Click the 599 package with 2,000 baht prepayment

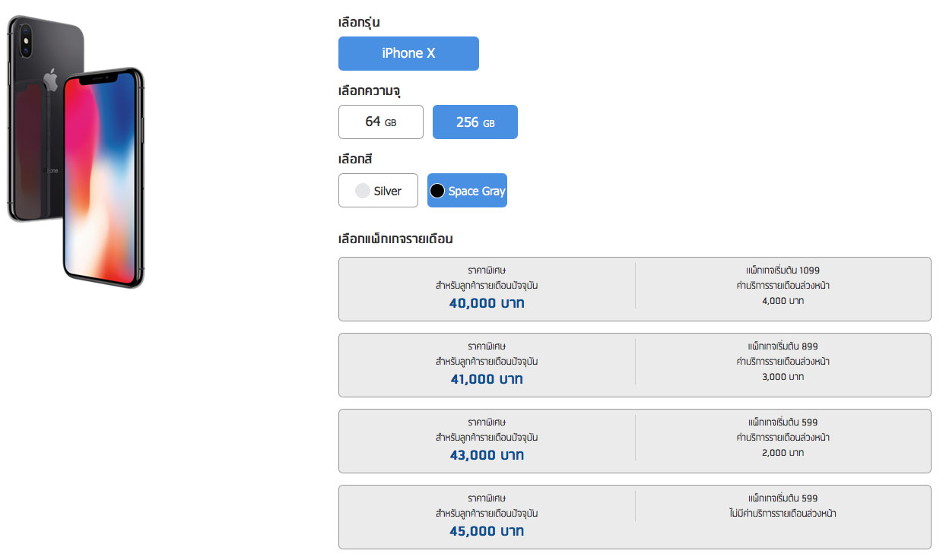[783, 438]
